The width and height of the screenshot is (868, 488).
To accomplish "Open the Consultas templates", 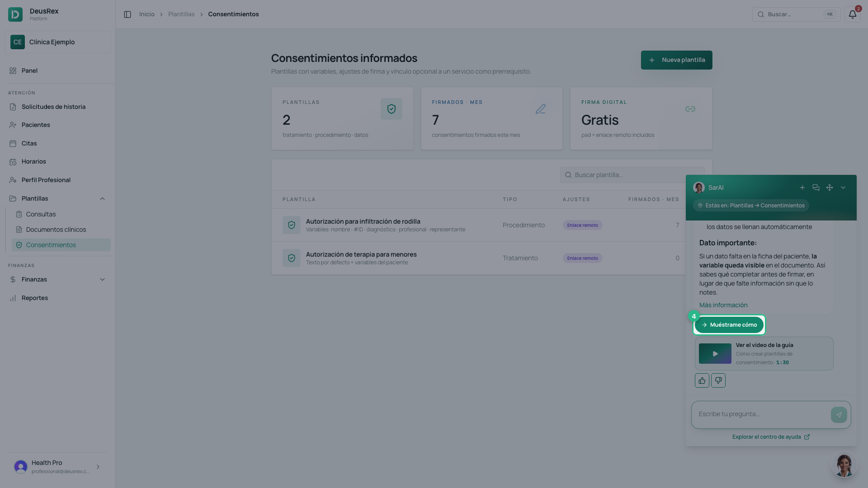I will coord(61,214).
